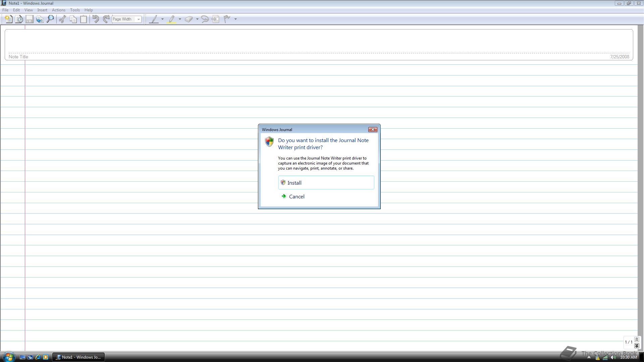Screen dimensions: 644x362
Task: Select the Lasso selection tool
Action: (205, 19)
